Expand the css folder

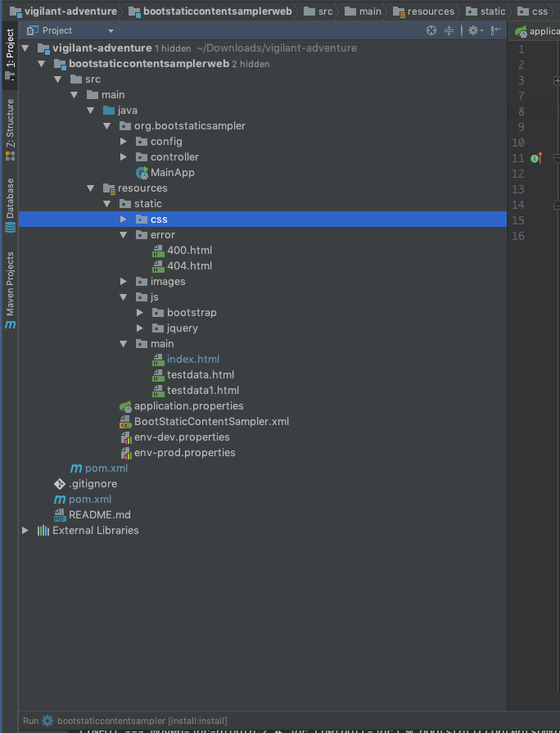point(124,219)
